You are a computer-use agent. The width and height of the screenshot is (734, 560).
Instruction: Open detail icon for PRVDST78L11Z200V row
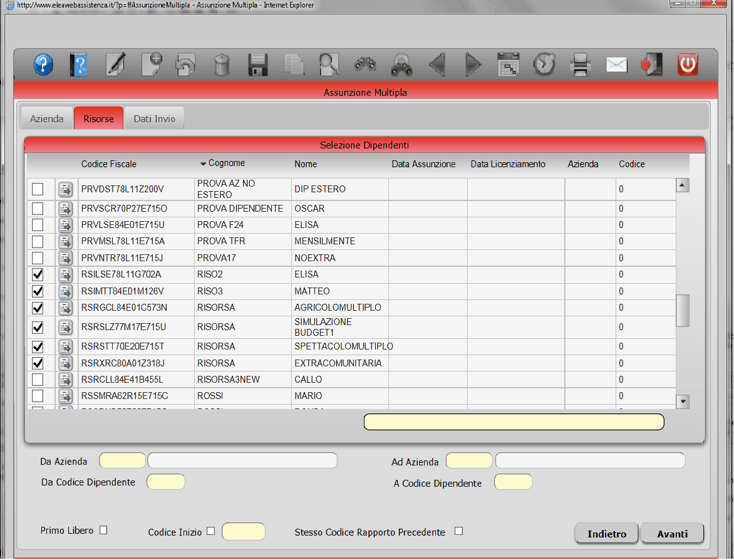65,190
